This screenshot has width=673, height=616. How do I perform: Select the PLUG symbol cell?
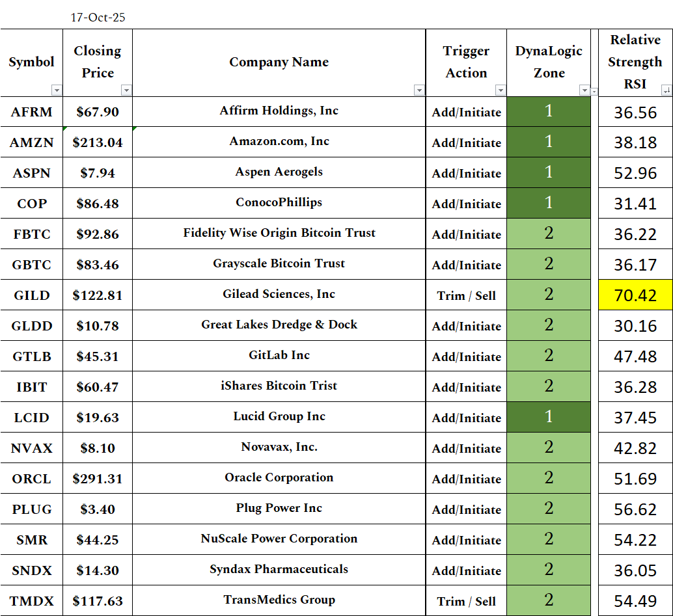click(x=32, y=509)
